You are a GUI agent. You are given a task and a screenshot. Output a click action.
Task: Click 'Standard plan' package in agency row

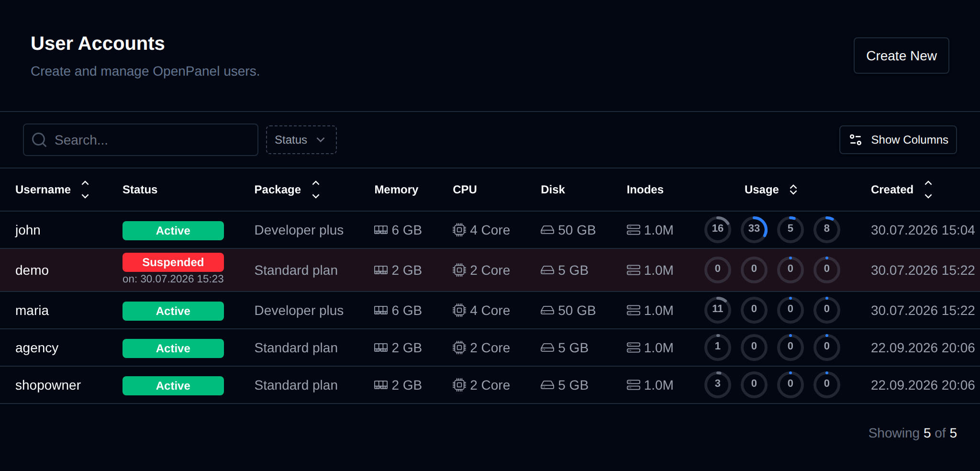coord(296,348)
